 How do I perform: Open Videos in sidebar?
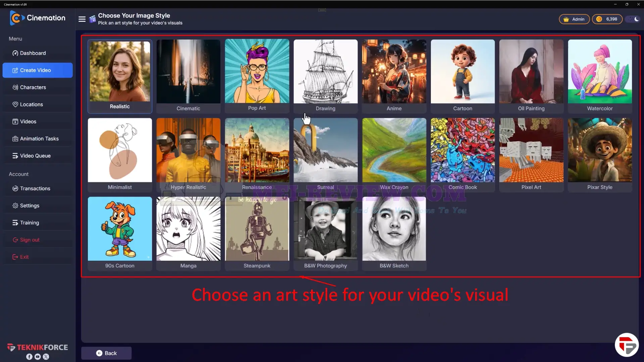38,121
